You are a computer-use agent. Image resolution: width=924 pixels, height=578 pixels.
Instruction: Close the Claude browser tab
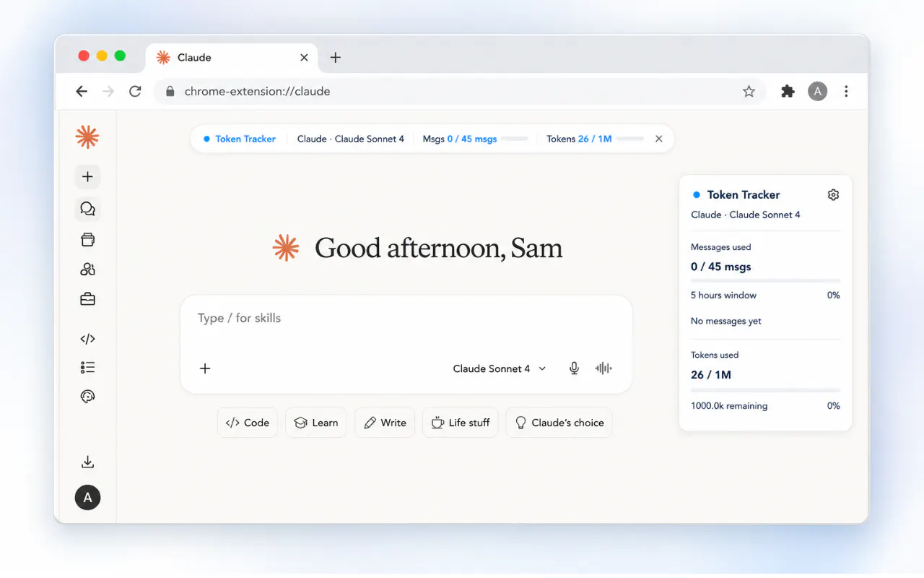click(x=304, y=58)
